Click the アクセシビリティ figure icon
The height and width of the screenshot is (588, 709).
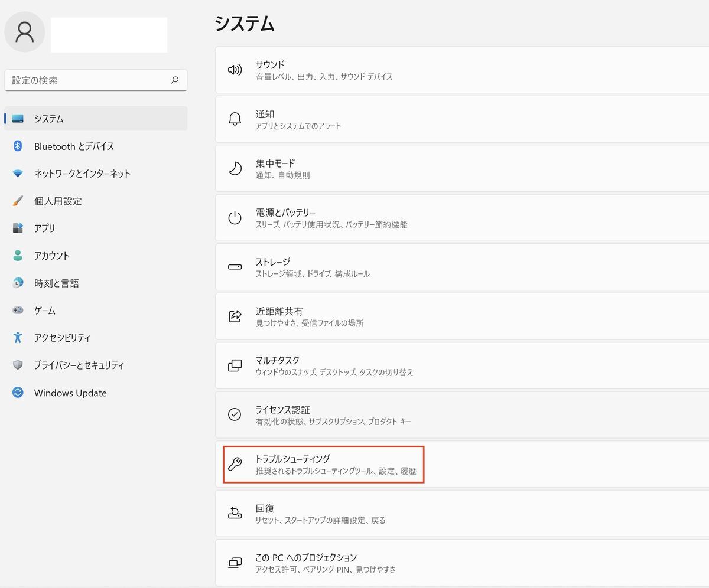point(18,338)
